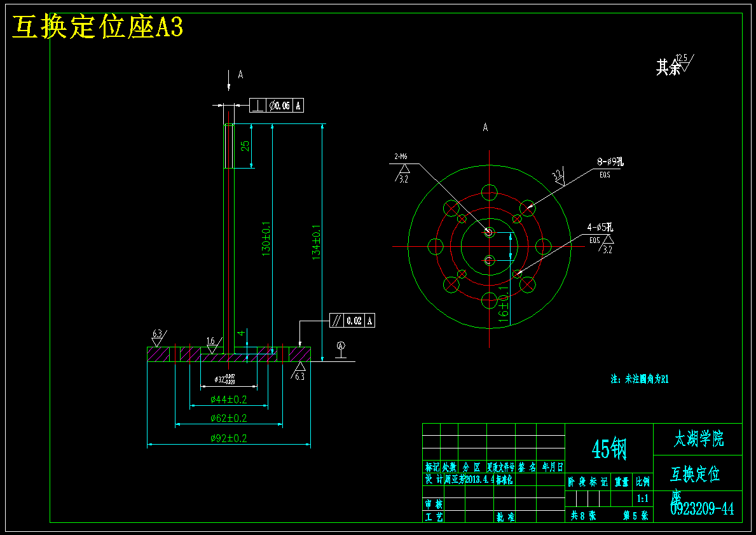The width and height of the screenshot is (756, 535).
Task: Click the 重量 header cell
Action: [x=621, y=482]
